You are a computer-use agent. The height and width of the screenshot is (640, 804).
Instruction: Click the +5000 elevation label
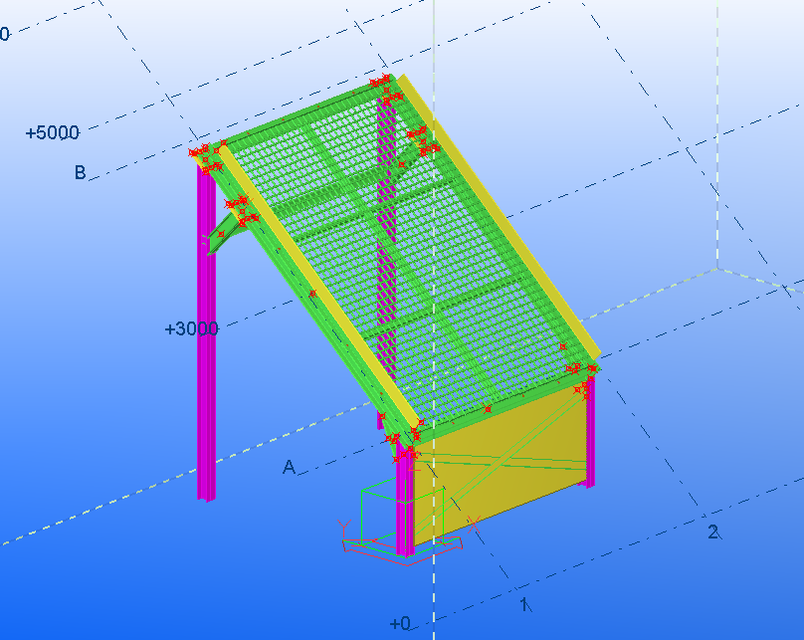pyautogui.click(x=52, y=130)
